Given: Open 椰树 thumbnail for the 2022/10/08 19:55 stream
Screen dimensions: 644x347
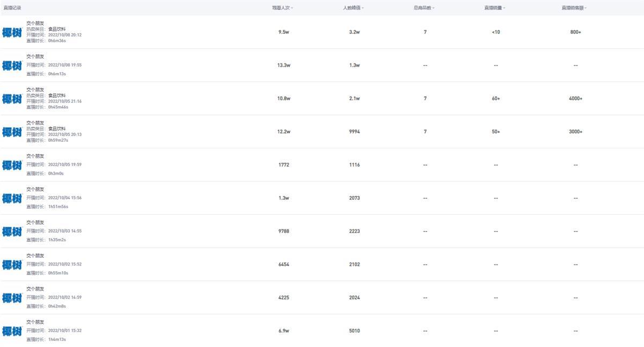Looking at the screenshot, I should pos(12,66).
